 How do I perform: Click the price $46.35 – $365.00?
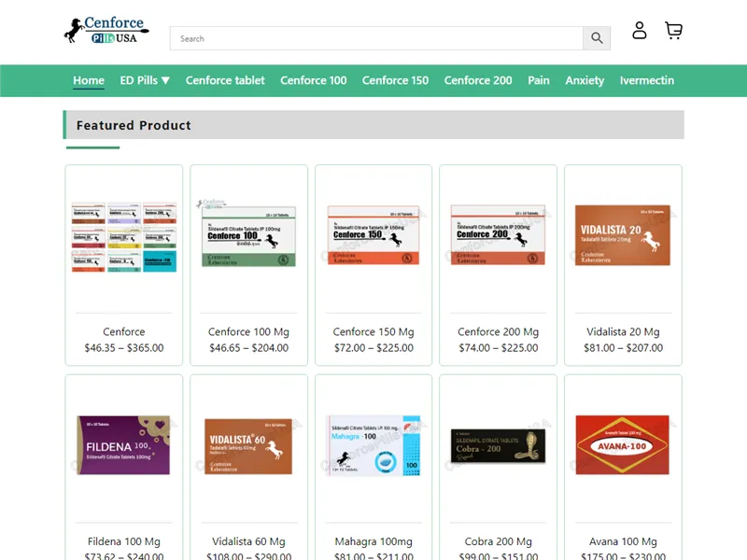click(124, 348)
